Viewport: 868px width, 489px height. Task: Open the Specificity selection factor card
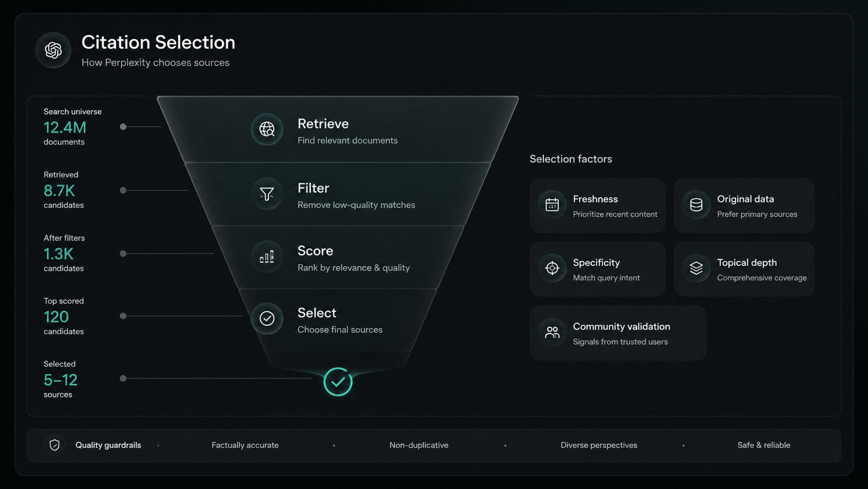click(x=598, y=269)
